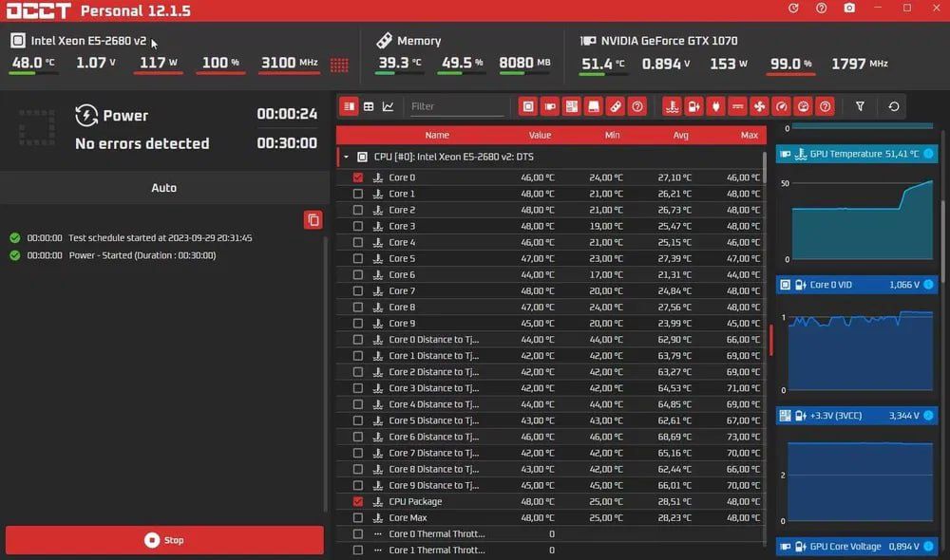
Task: Click the sensor table vertical scrollbar
Action: pos(765,166)
